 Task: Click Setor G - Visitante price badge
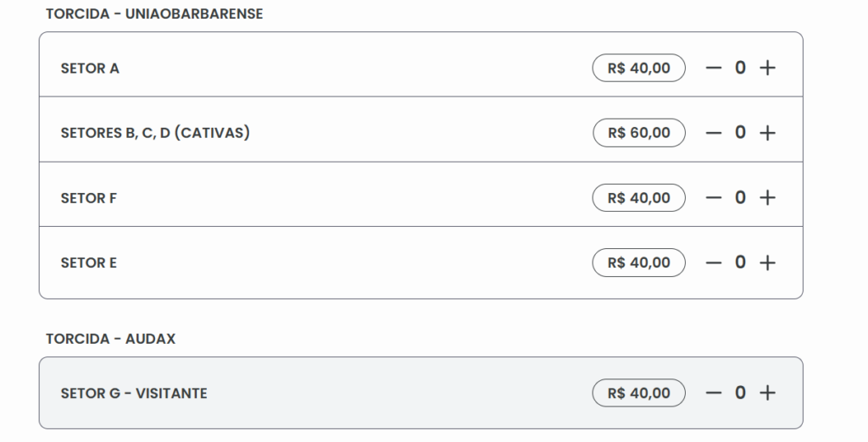pos(638,393)
